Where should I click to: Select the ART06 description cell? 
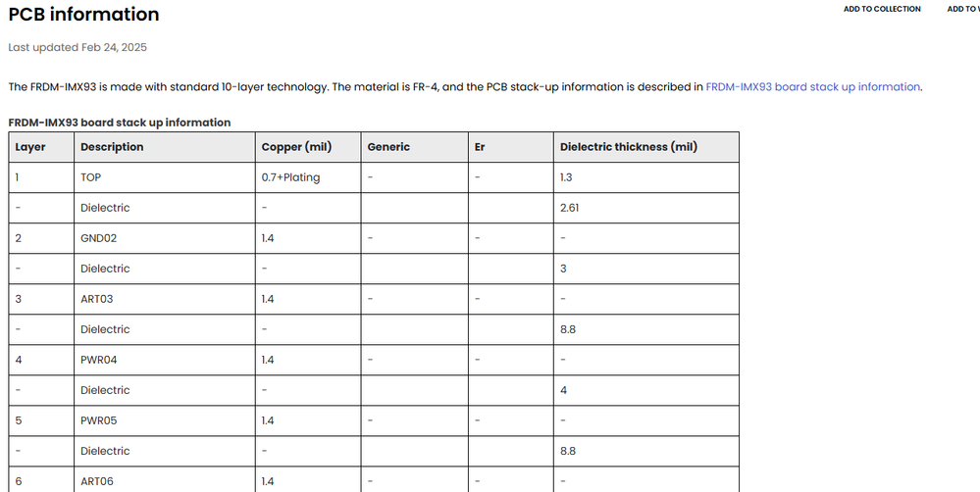point(165,481)
